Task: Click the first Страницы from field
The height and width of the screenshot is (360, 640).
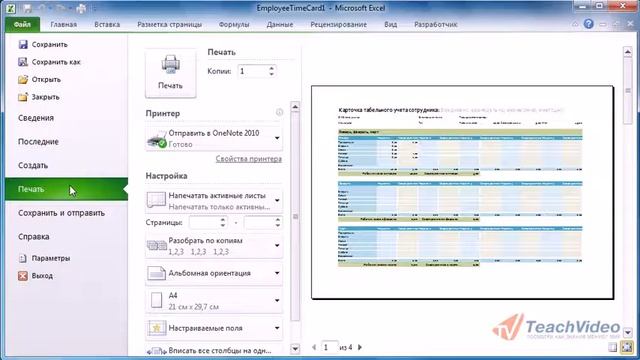Action: pos(204,223)
